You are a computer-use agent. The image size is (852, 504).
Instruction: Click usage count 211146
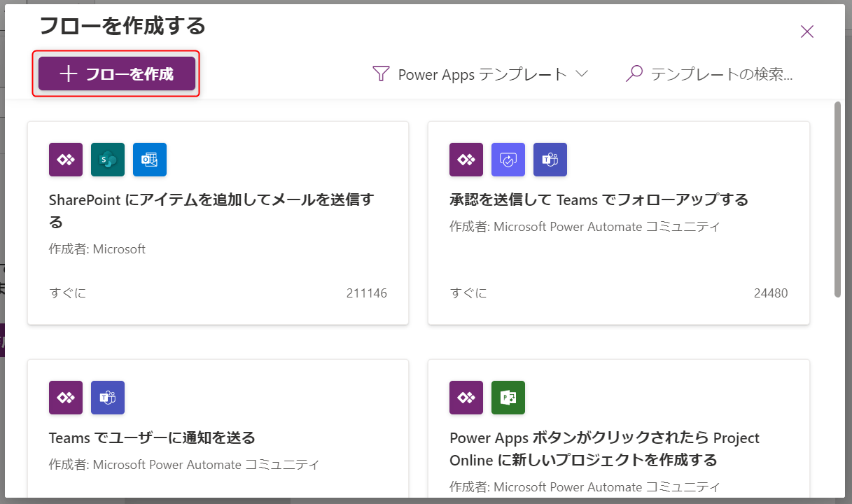[367, 293]
